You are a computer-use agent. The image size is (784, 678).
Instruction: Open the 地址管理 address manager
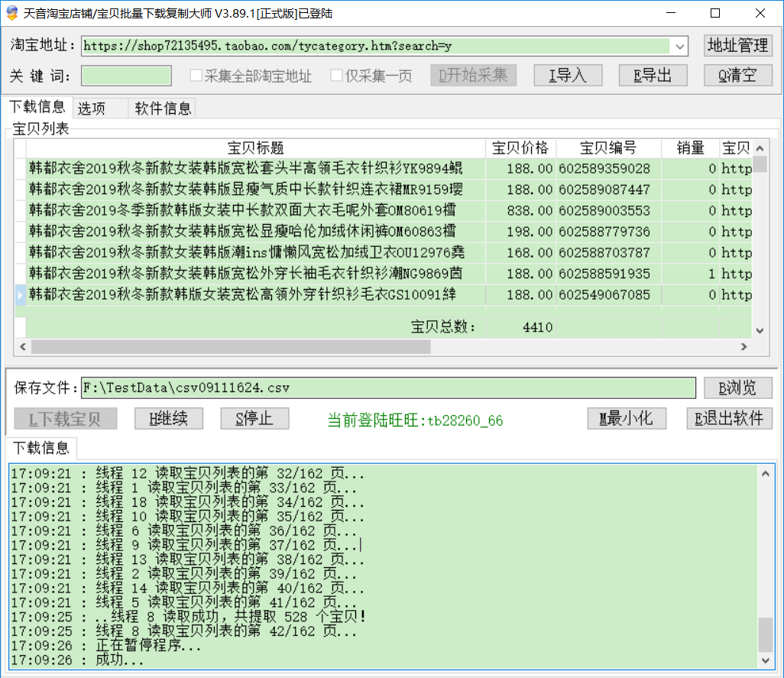737,46
